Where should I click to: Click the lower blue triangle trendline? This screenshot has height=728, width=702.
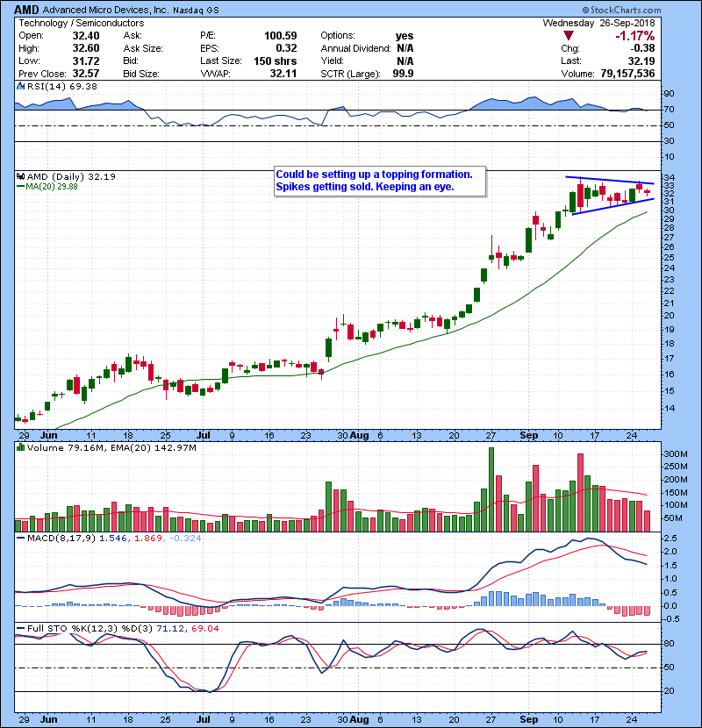pos(613,207)
